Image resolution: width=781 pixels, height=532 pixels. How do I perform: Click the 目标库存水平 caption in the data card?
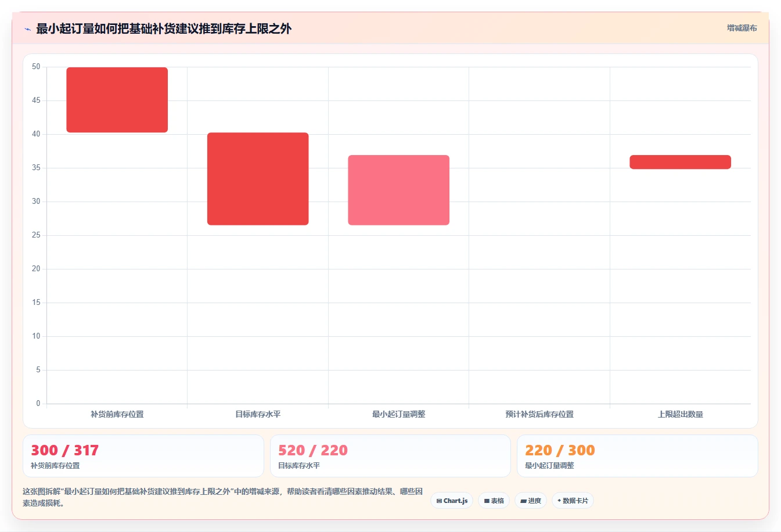[299, 466]
